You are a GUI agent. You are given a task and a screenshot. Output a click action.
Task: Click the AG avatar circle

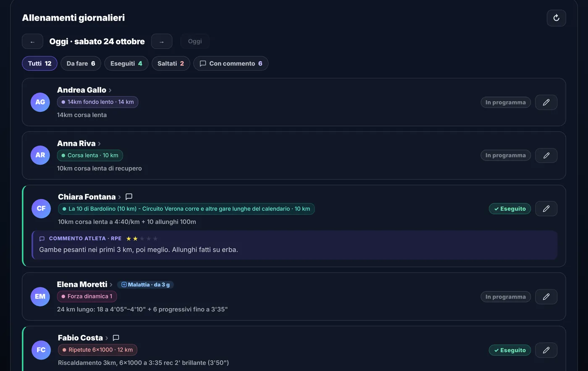40,102
